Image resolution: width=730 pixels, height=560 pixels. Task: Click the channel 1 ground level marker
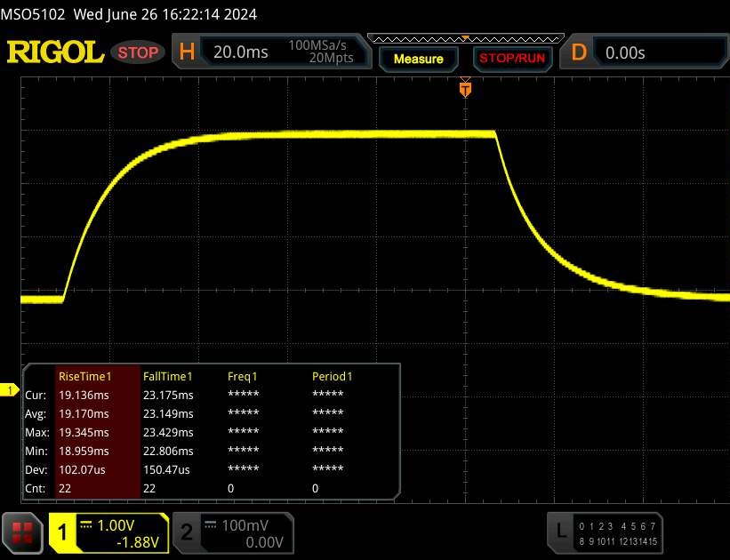point(9,389)
